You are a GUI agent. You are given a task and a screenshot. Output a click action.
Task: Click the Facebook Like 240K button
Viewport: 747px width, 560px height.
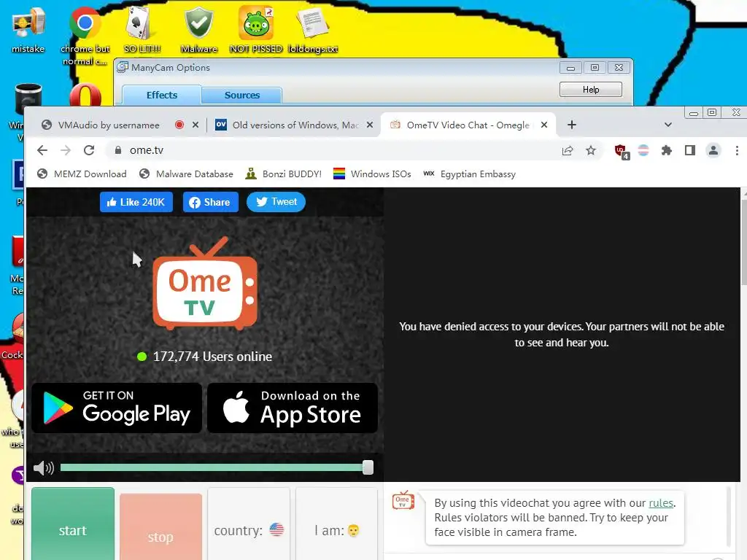tap(136, 202)
